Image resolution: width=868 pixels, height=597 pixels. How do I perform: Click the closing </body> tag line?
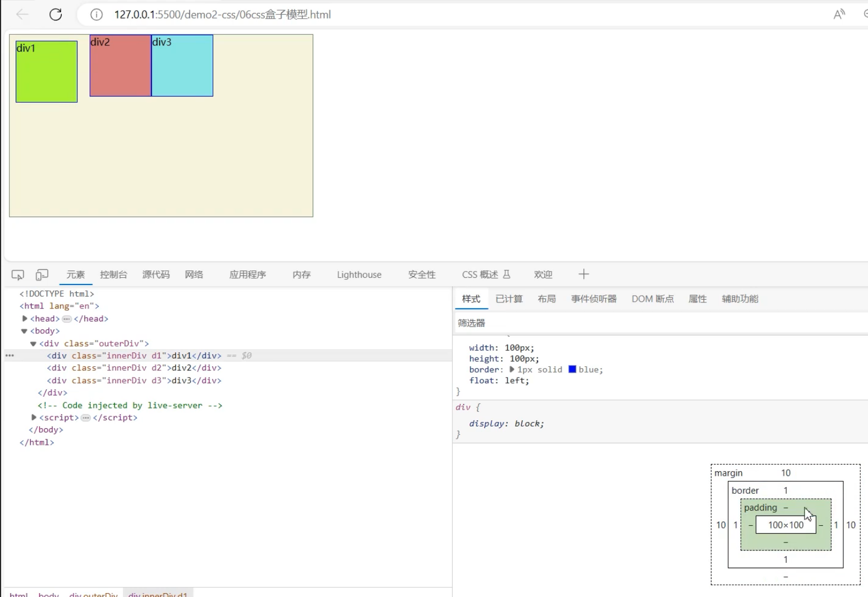(46, 430)
